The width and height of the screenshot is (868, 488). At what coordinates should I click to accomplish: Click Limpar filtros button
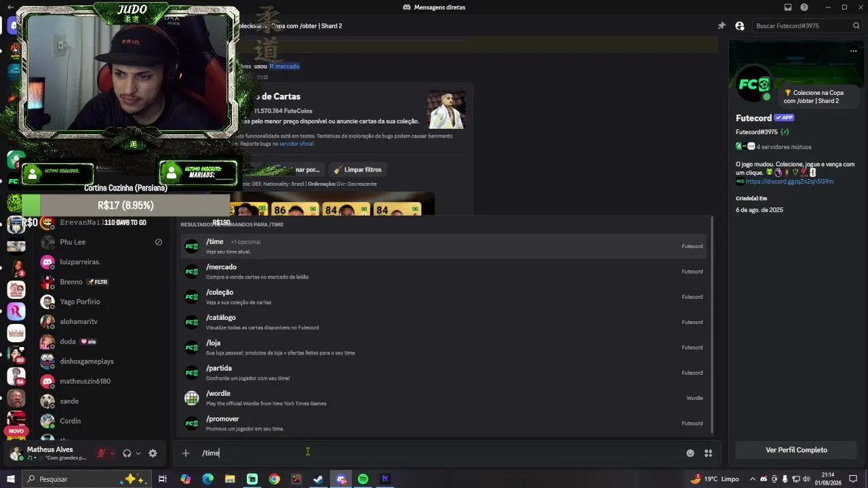click(358, 169)
